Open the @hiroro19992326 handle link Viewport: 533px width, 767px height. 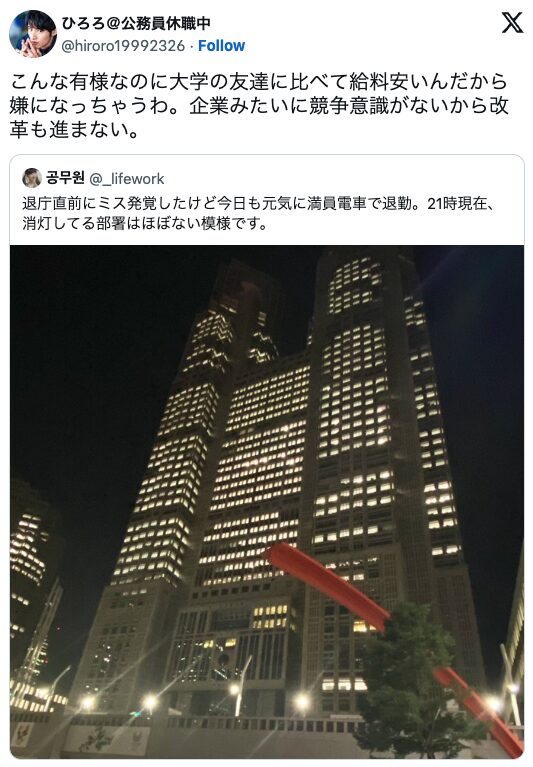[x=123, y=45]
